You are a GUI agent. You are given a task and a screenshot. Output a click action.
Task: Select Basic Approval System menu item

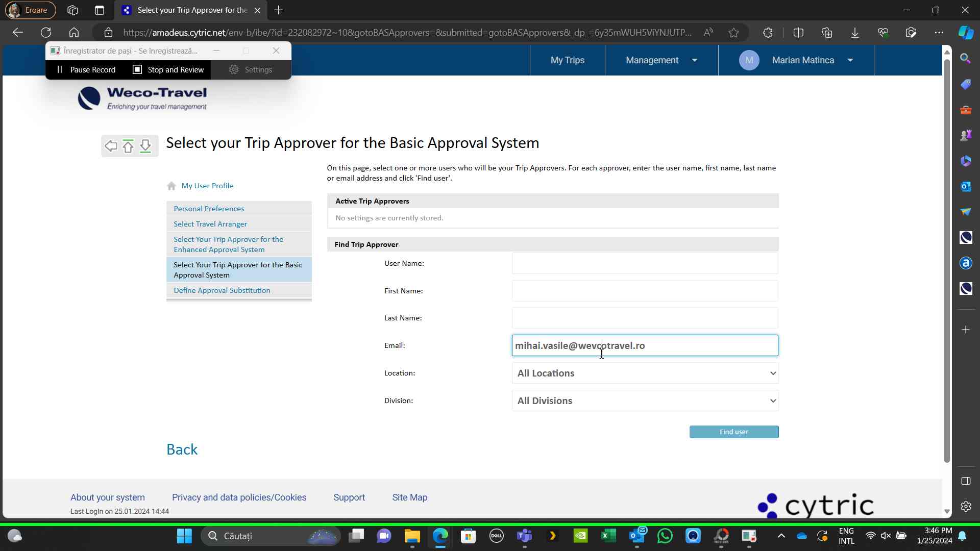[x=238, y=270]
